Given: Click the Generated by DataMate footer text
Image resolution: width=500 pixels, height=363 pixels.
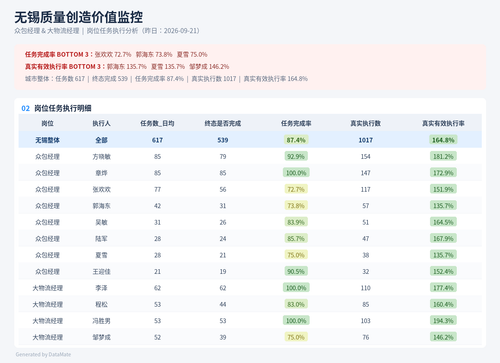Looking at the screenshot, I should point(43,354).
